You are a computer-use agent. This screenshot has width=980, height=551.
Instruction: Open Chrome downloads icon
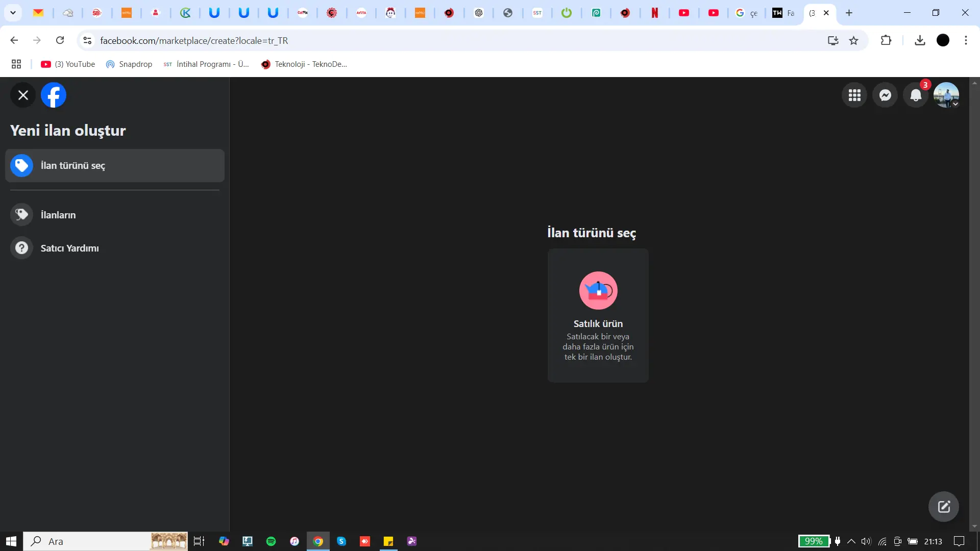[x=920, y=41]
